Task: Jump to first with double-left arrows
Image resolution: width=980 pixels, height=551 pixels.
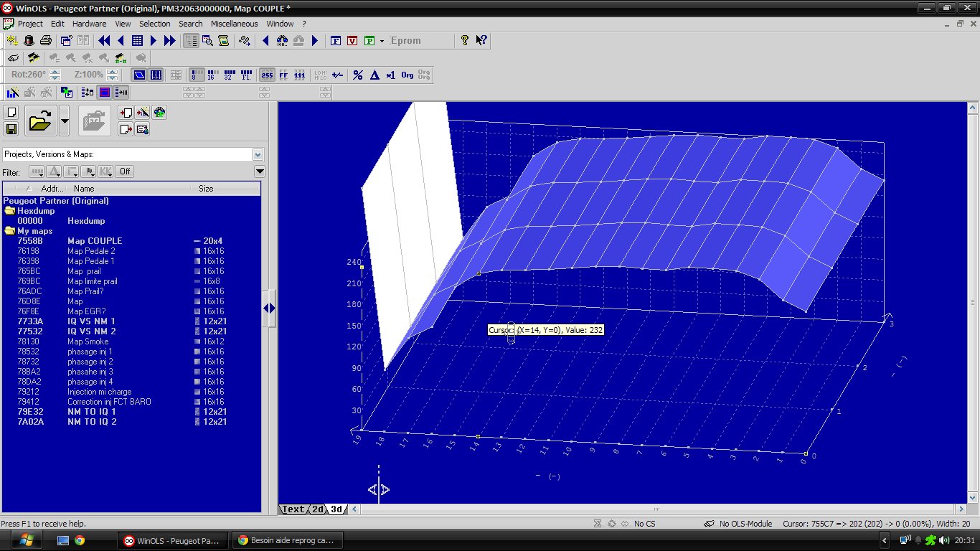Action: [x=104, y=41]
